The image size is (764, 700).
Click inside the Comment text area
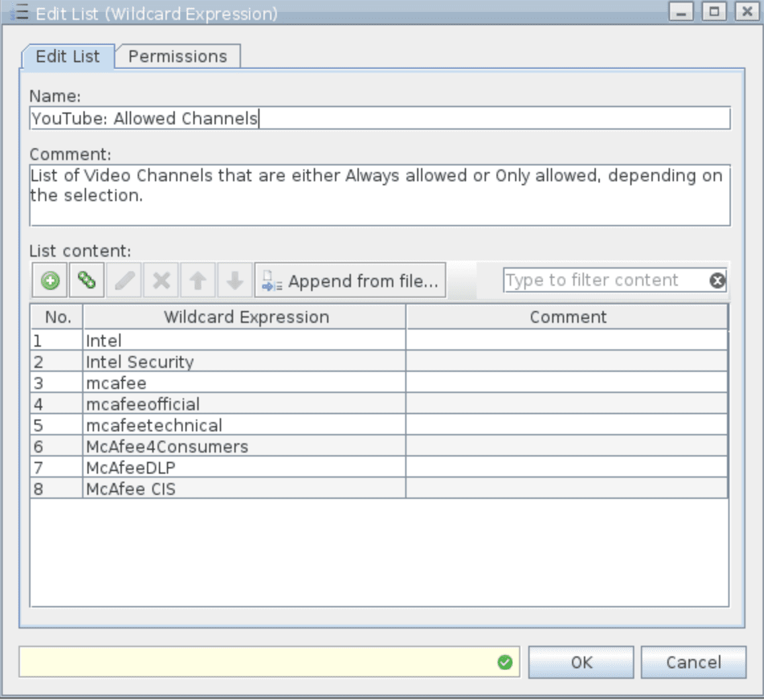point(380,195)
